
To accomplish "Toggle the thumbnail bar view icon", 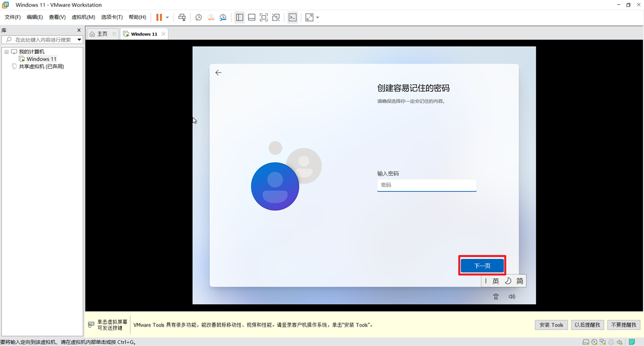I will (x=252, y=17).
